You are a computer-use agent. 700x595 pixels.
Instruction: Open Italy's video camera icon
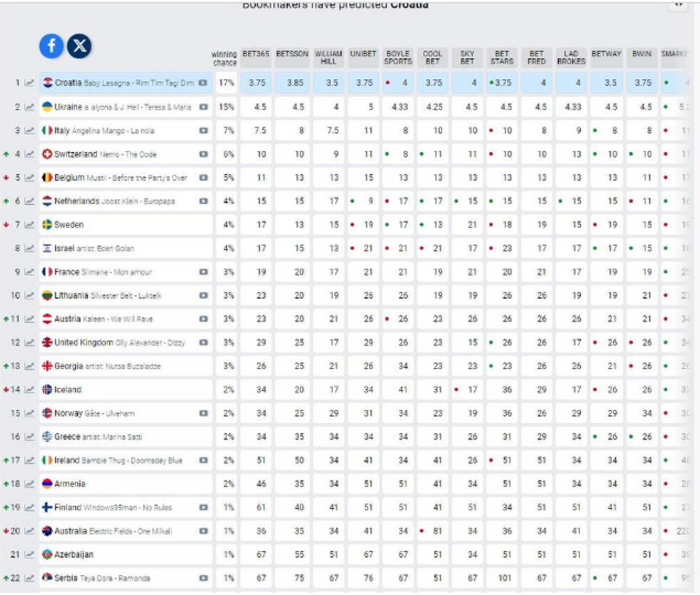[203, 130]
